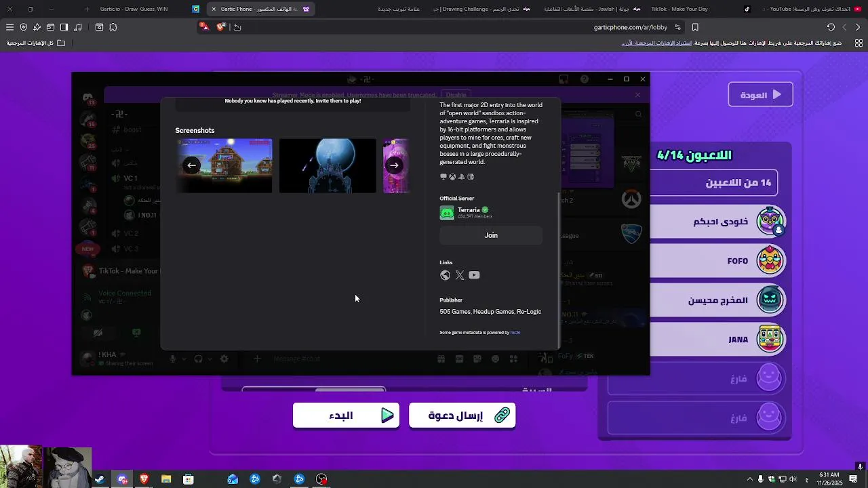Image resolution: width=868 pixels, height=488 pixels.
Task: Click the Discord message #chat input
Action: click(x=349, y=359)
